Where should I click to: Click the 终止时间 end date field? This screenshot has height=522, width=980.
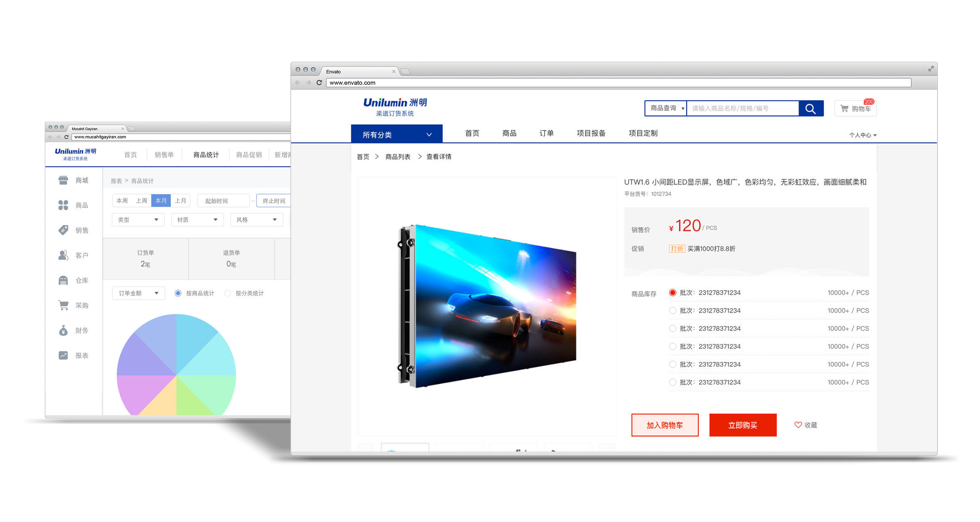(274, 201)
